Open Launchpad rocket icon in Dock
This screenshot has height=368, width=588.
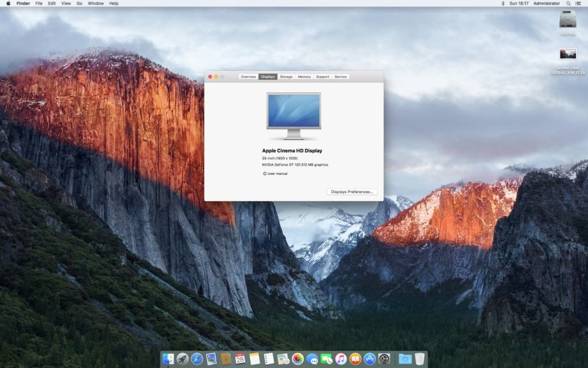pyautogui.click(x=182, y=359)
